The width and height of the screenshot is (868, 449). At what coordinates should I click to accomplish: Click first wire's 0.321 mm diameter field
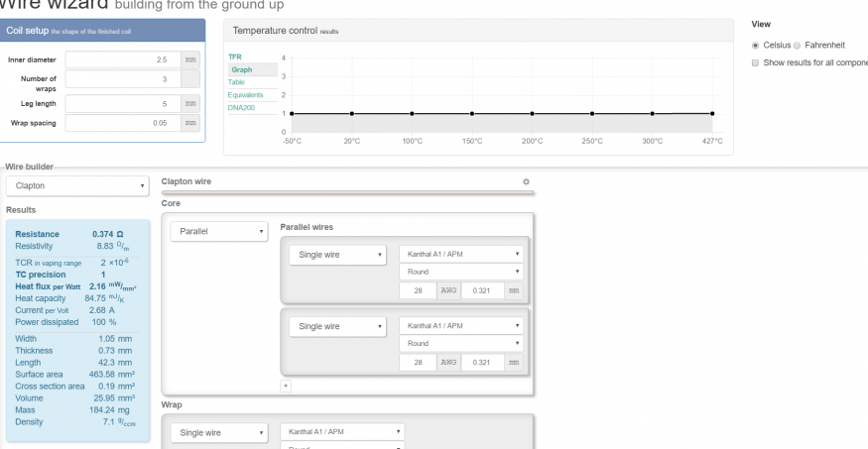click(482, 290)
